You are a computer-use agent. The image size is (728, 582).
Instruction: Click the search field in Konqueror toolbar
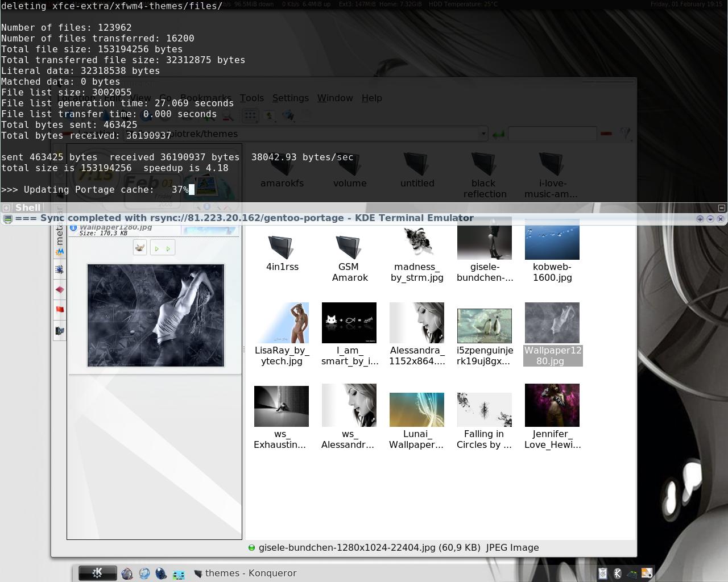click(552, 134)
